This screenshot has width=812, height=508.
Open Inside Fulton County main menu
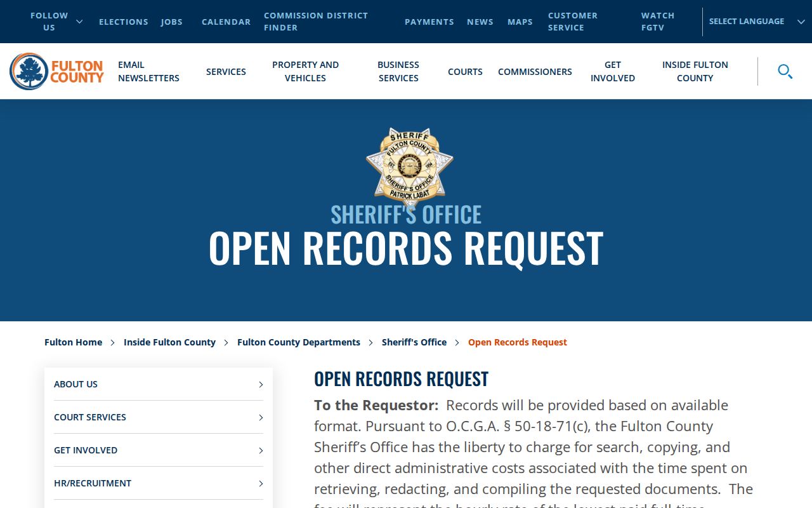click(695, 71)
